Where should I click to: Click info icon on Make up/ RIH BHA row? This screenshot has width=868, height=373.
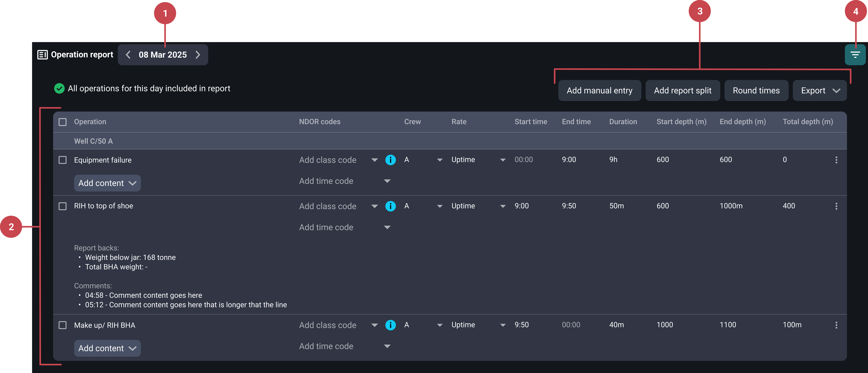[x=390, y=325]
